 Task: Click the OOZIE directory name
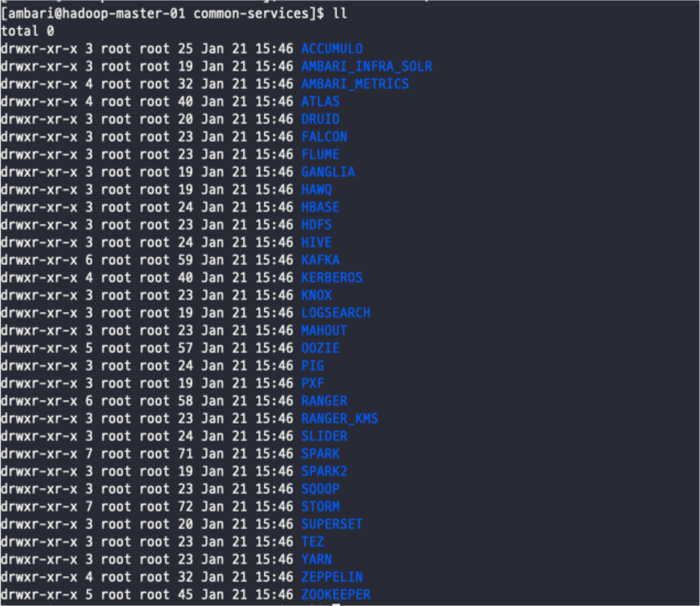click(321, 348)
